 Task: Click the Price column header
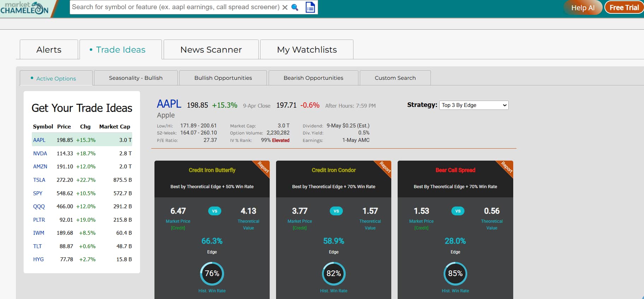point(64,126)
